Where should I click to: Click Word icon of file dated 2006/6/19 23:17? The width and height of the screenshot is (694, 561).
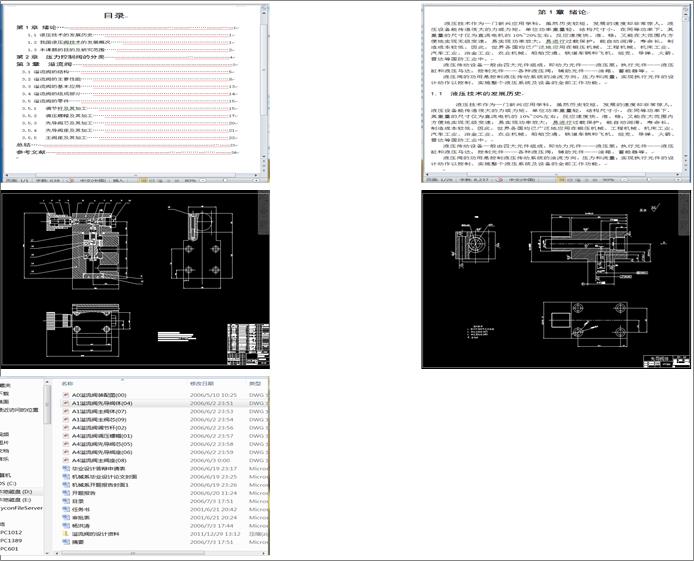[66, 469]
